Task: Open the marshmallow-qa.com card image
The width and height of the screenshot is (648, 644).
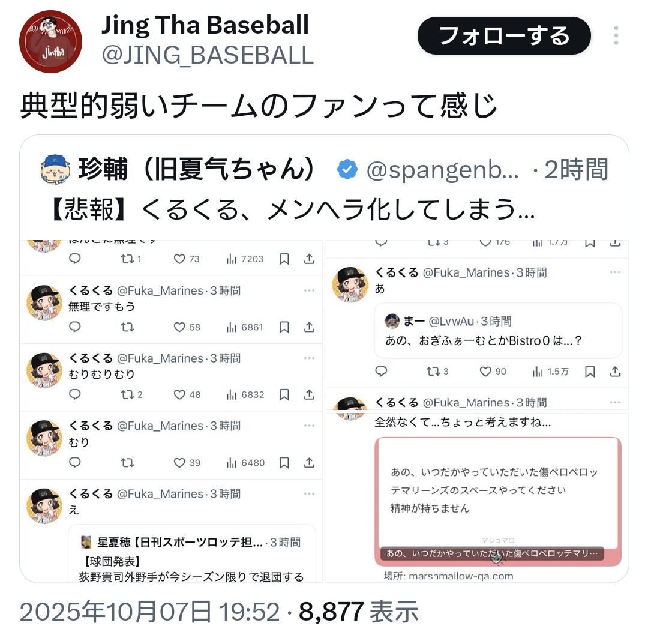Action: tap(498, 501)
